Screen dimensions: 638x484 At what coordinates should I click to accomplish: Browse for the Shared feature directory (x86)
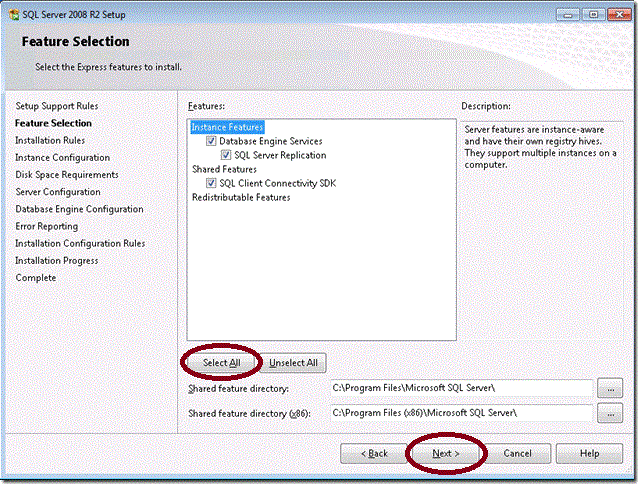click(610, 413)
